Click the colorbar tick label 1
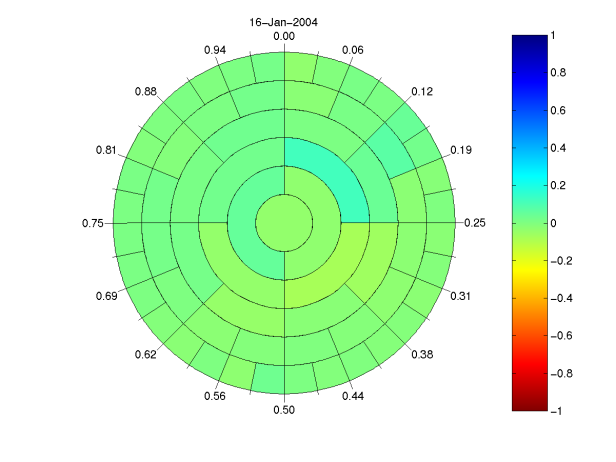This screenshot has width=616, height=462. click(x=553, y=36)
